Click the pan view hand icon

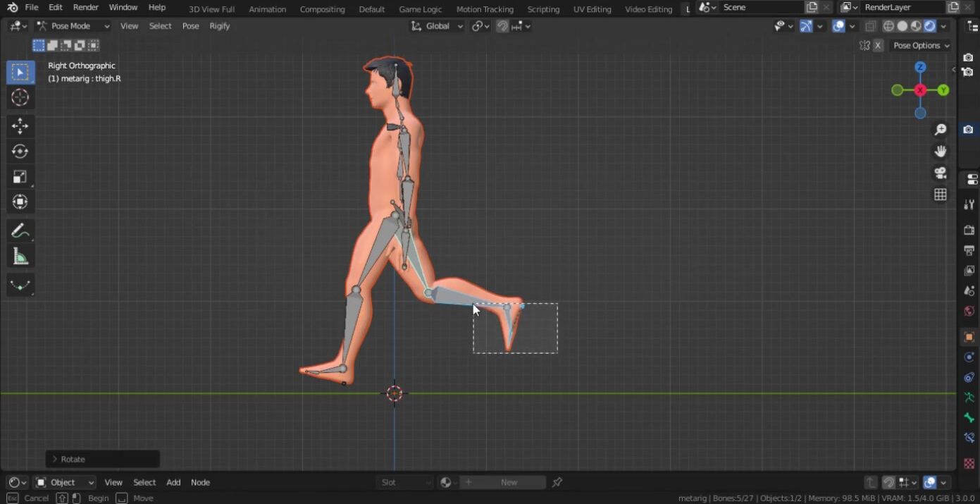pos(940,151)
